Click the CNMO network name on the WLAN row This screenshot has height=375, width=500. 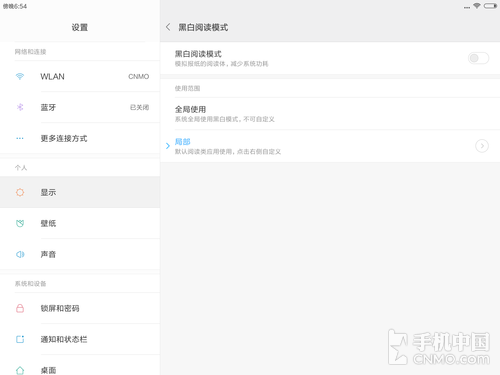click(x=139, y=77)
